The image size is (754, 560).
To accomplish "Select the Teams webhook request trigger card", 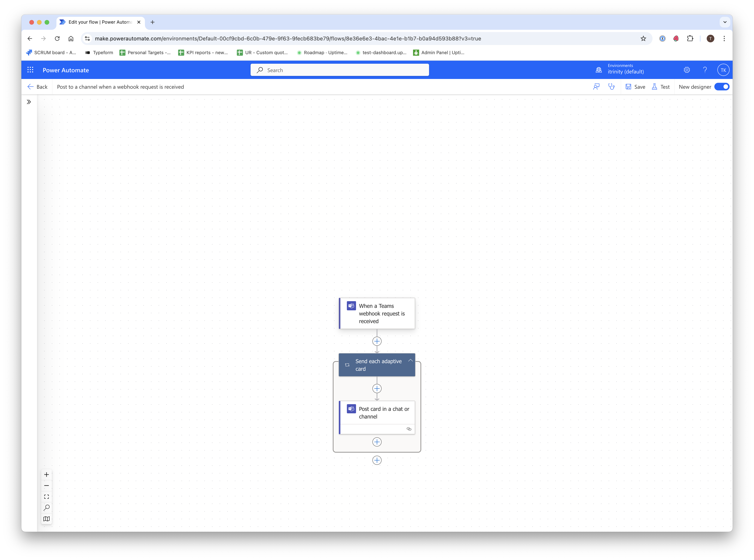I will click(x=377, y=313).
